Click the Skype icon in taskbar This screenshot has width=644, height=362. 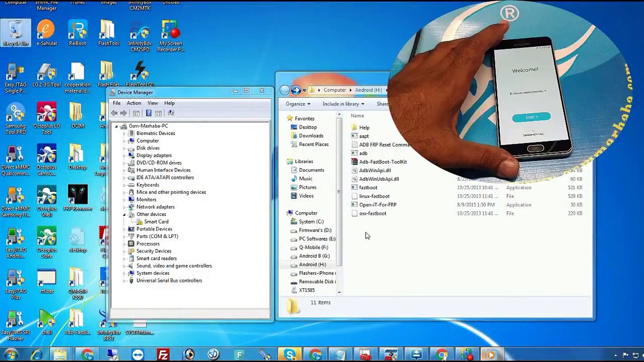(x=289, y=354)
